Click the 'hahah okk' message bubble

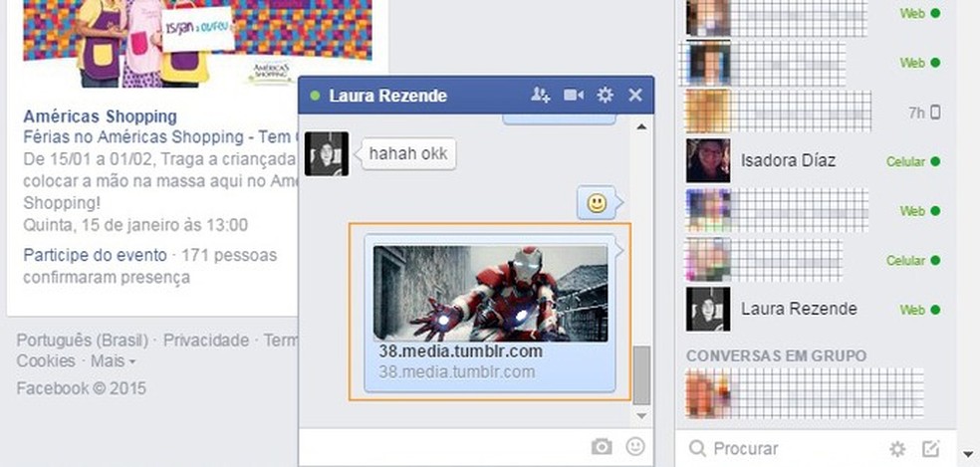[x=408, y=153]
